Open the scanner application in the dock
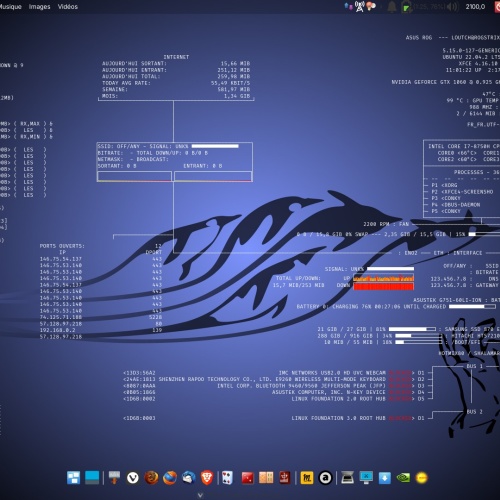Screen dimensions: 500x500 (347, 478)
